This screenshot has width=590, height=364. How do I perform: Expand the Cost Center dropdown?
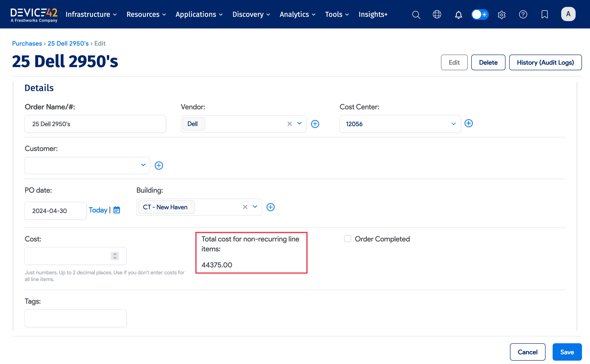454,124
